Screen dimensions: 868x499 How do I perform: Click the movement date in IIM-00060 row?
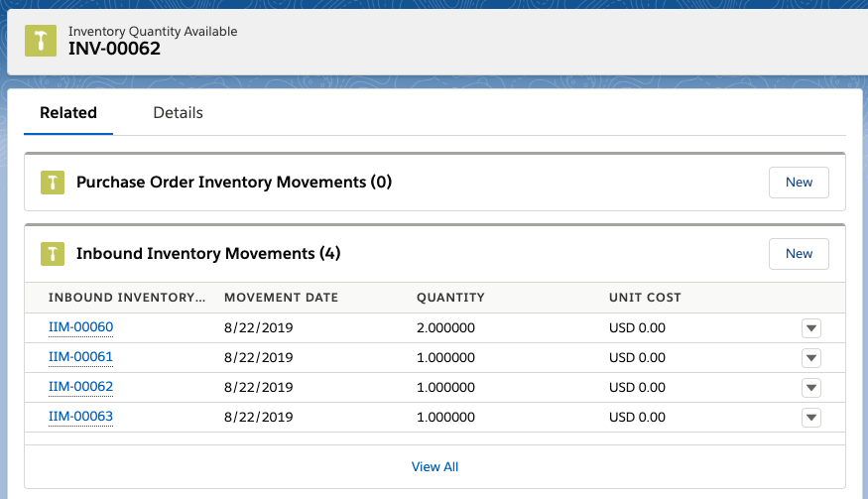click(x=259, y=327)
